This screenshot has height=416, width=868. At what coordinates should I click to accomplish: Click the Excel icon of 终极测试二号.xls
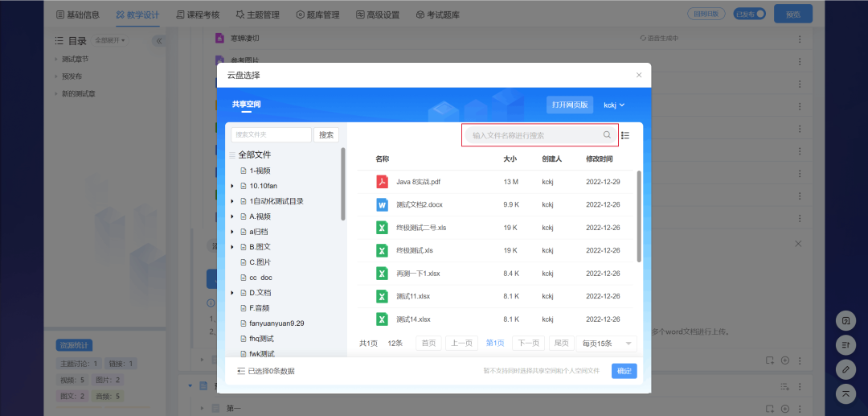click(382, 228)
